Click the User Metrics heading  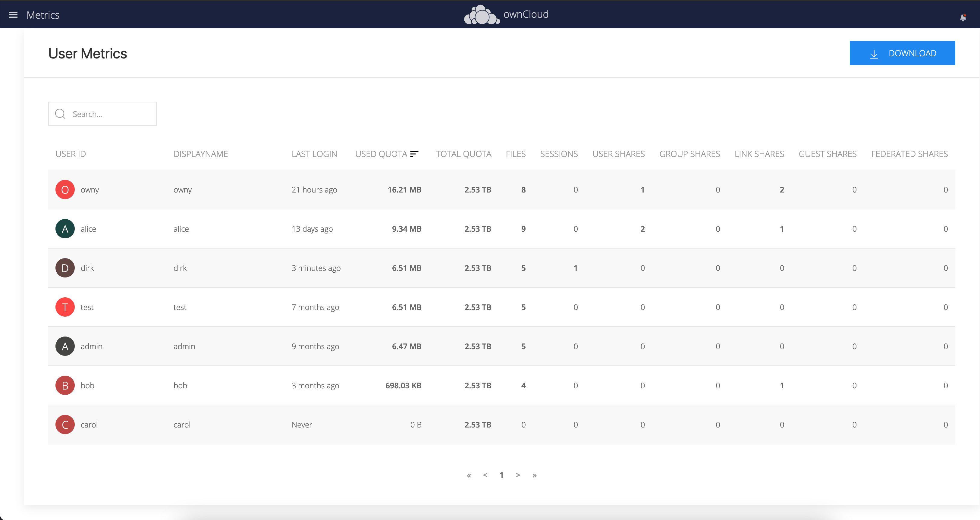(87, 53)
